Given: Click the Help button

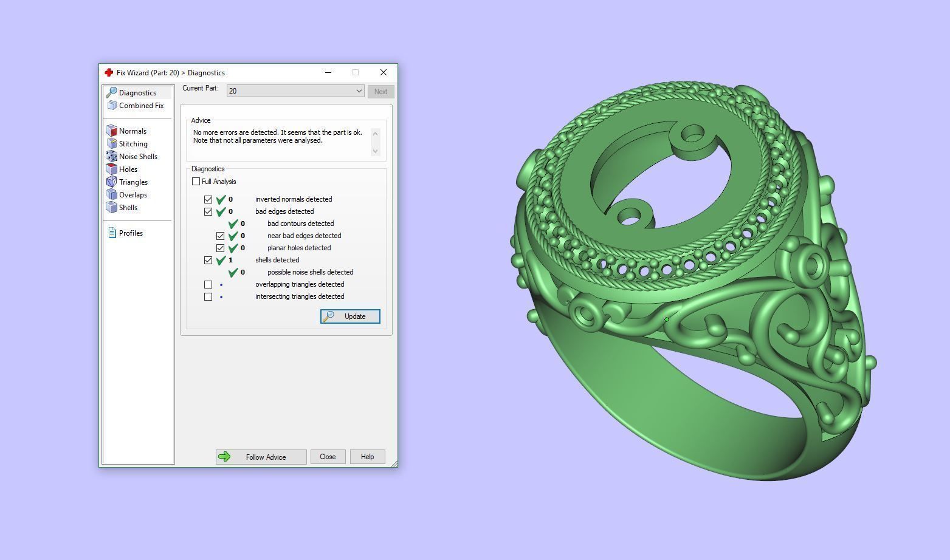Looking at the screenshot, I should 367,457.
